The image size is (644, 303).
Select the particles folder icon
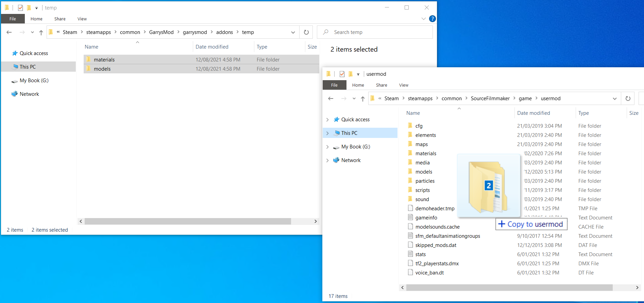coord(410,181)
